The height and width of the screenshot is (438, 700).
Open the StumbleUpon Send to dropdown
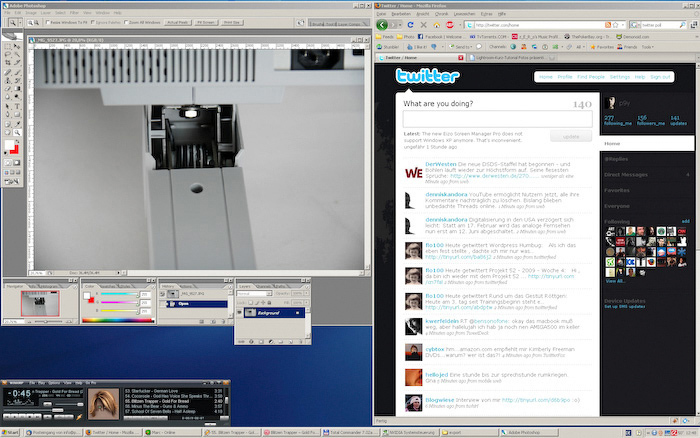click(x=461, y=47)
